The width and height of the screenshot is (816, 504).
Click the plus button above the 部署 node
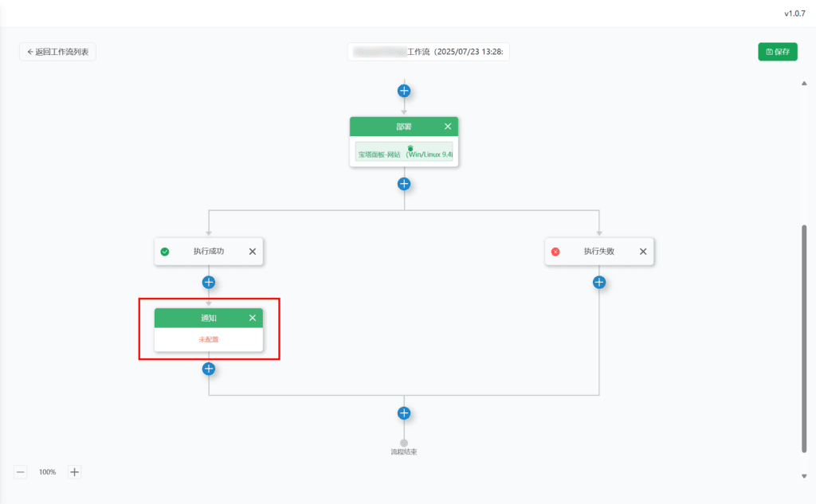(x=404, y=91)
